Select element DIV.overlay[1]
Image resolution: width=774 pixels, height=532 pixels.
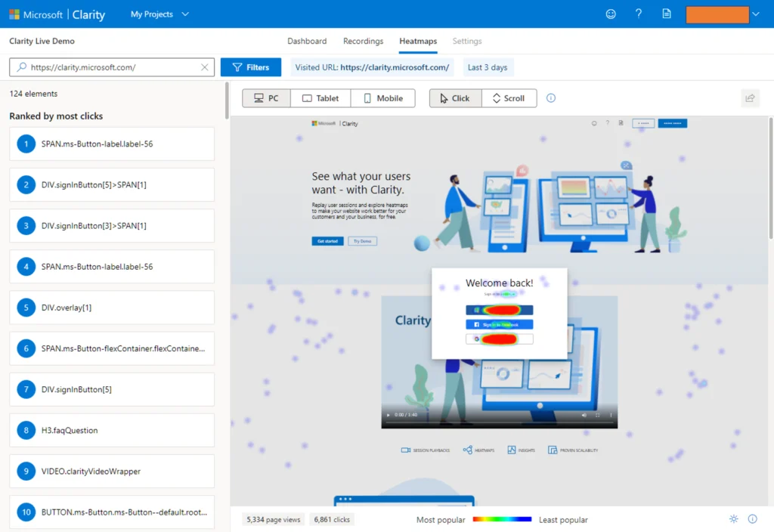(112, 308)
